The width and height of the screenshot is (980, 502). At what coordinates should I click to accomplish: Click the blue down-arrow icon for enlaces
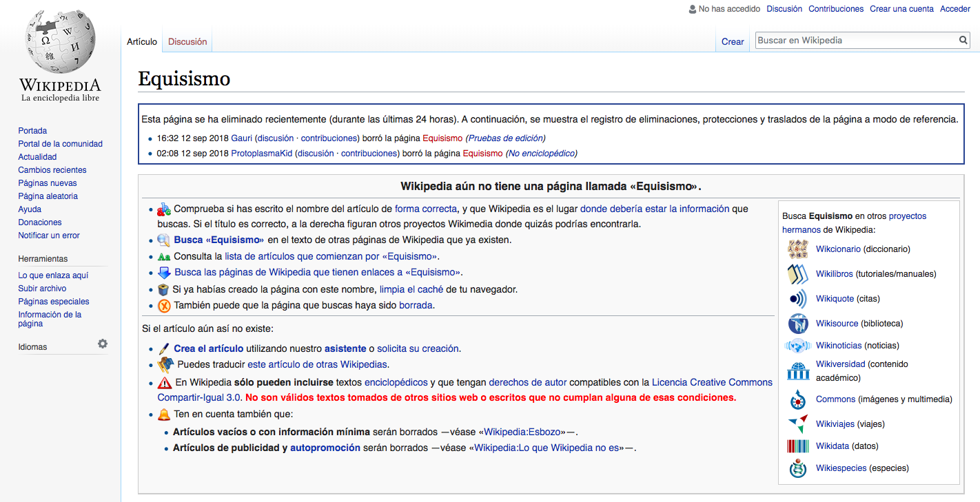coord(164,272)
